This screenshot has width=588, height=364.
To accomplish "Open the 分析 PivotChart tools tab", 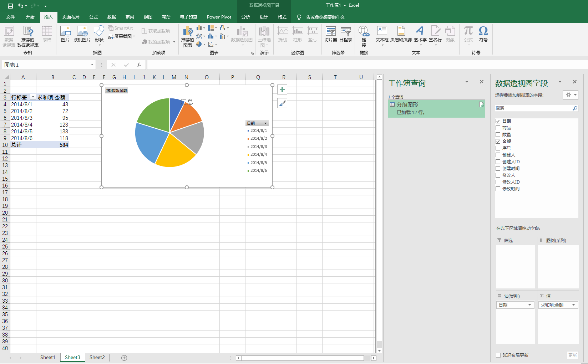I will [246, 17].
